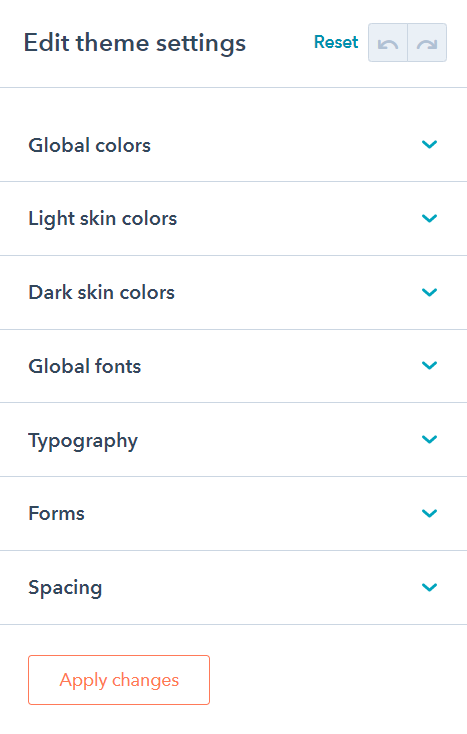467x734 pixels.
Task: Apply changes to the theme
Action: click(x=119, y=680)
